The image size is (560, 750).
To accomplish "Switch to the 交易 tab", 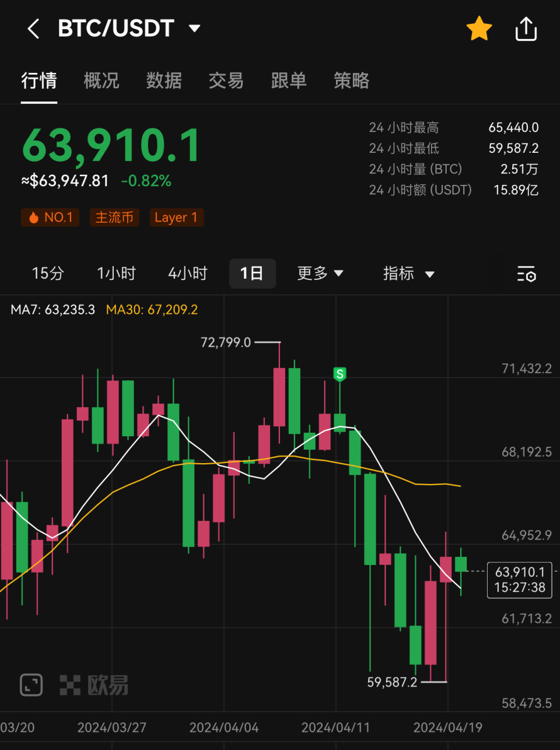I will tap(226, 81).
